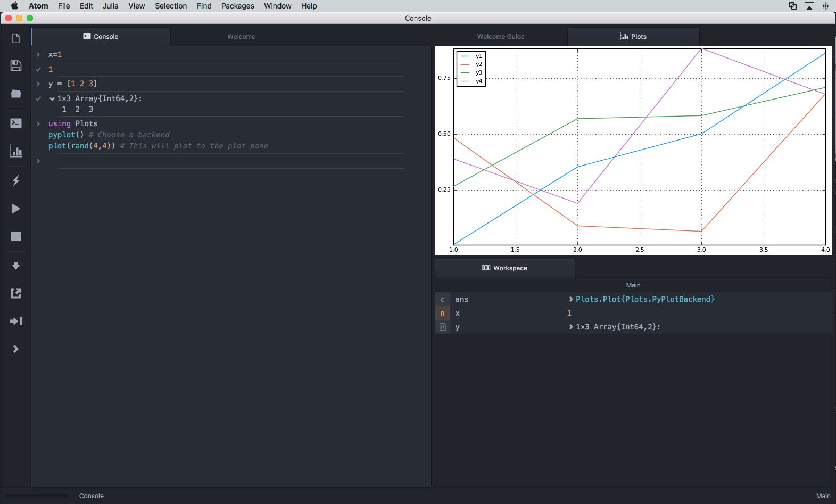Click the arrow-to-bar step icon
The height and width of the screenshot is (504, 836).
coord(16,321)
